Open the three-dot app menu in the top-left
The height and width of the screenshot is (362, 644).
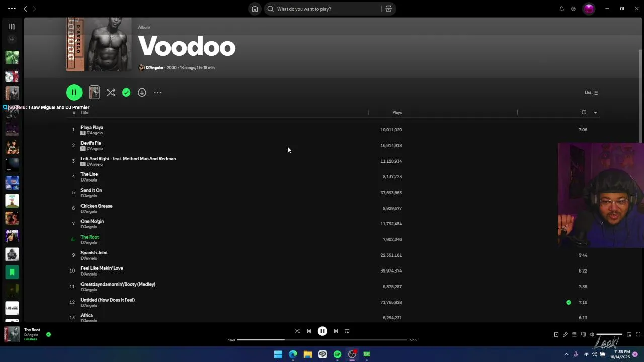[12, 9]
